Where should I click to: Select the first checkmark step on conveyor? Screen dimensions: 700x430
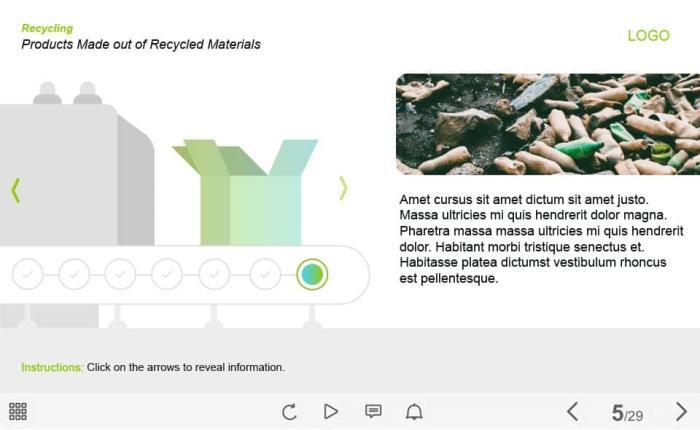[x=28, y=273]
